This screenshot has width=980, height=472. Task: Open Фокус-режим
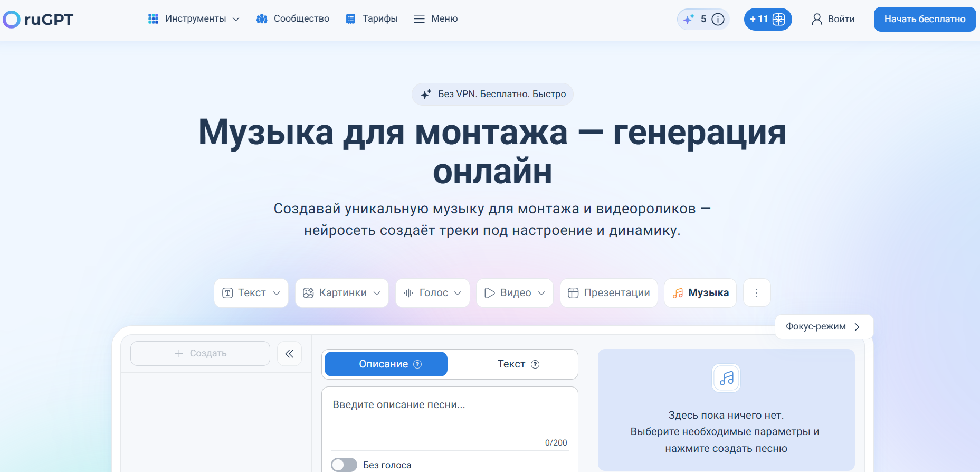point(824,327)
